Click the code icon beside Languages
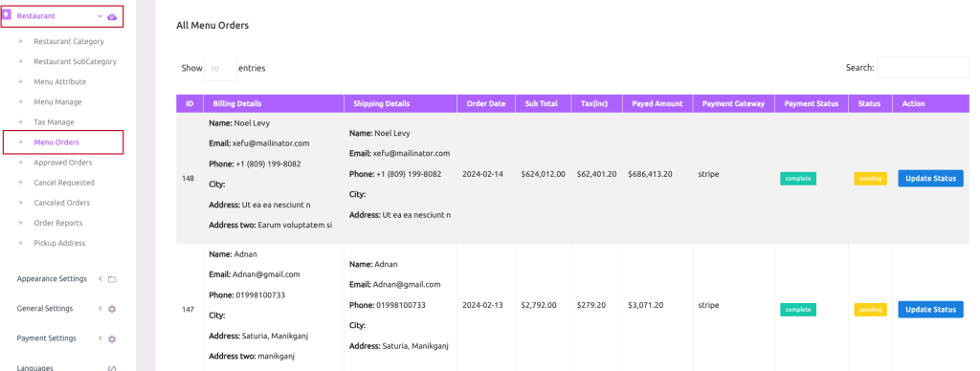The height and width of the screenshot is (371, 980). point(112,368)
